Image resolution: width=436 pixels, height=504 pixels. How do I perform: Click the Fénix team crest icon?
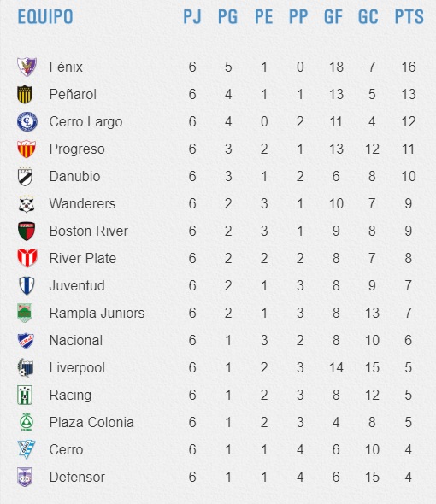pos(27,67)
